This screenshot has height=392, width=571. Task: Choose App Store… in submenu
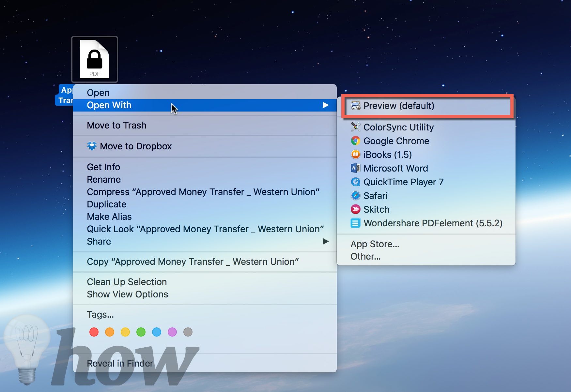point(426,244)
